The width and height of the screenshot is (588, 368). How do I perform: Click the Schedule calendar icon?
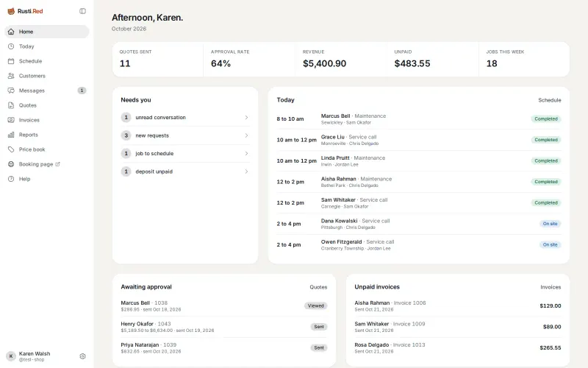tap(11, 61)
